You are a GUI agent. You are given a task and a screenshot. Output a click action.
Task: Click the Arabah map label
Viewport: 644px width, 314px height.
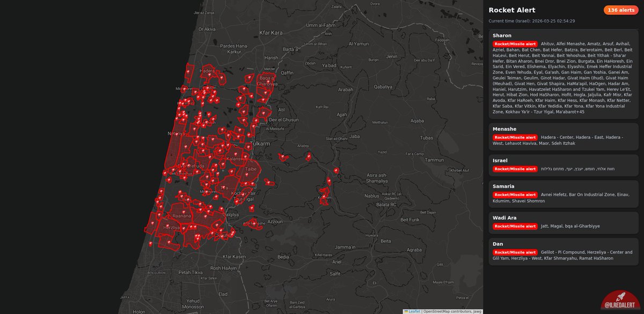[346, 89]
